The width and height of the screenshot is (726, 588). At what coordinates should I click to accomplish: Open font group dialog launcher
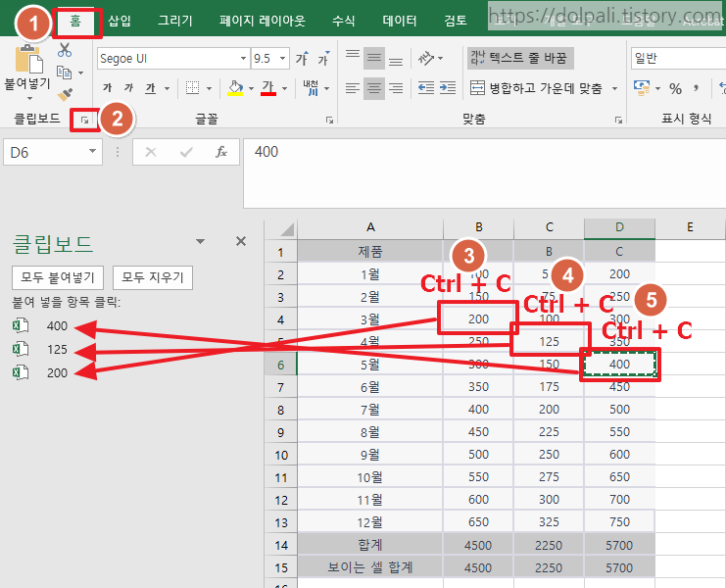point(329,120)
